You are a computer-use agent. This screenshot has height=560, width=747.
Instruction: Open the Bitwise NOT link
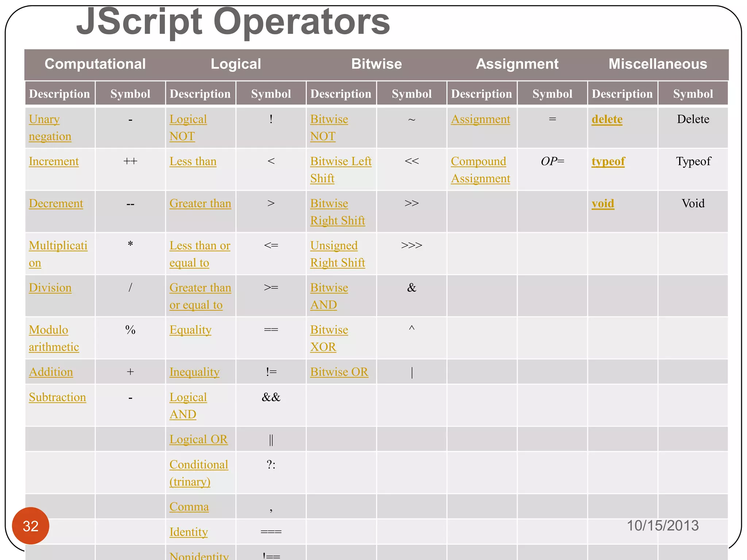click(329, 128)
